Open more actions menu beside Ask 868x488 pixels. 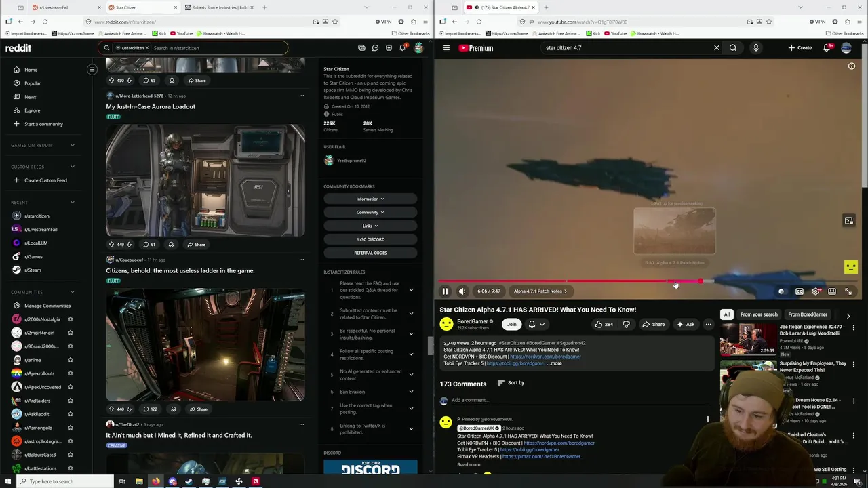pos(708,324)
